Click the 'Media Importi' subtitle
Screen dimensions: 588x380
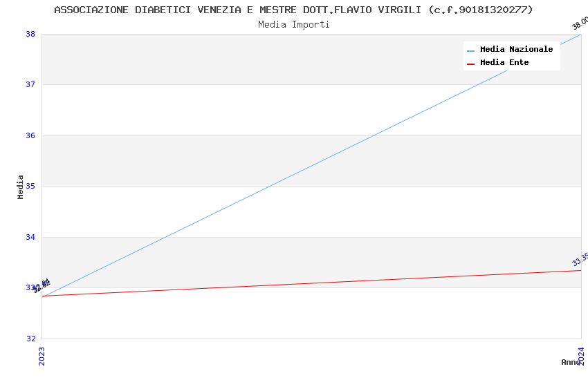point(293,25)
